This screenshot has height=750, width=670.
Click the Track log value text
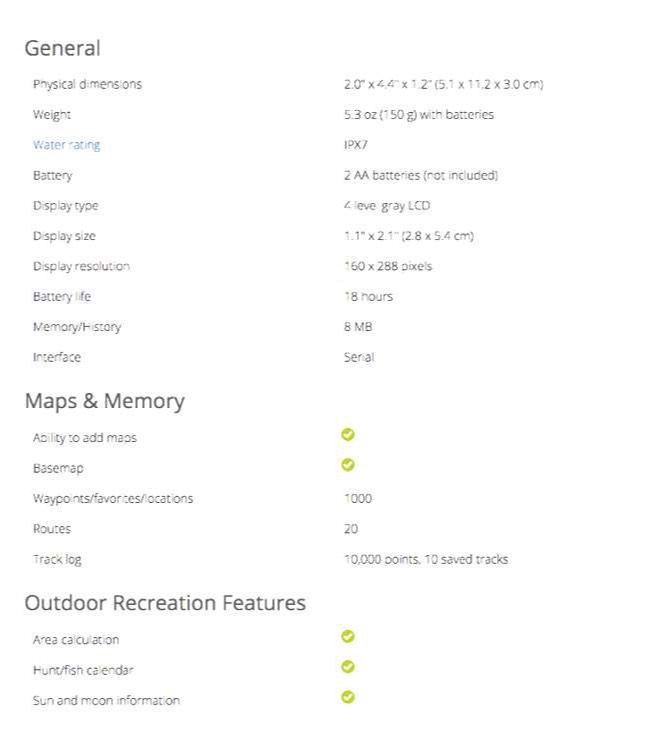pos(426,559)
